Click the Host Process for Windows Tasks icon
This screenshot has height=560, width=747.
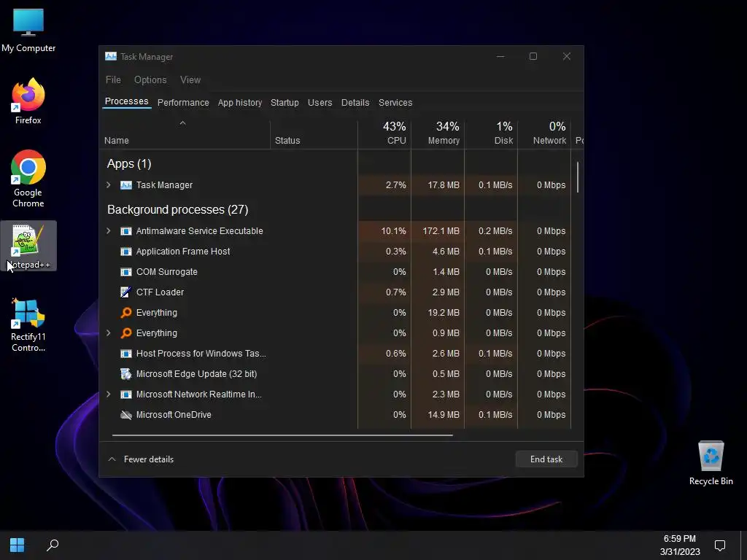click(125, 354)
